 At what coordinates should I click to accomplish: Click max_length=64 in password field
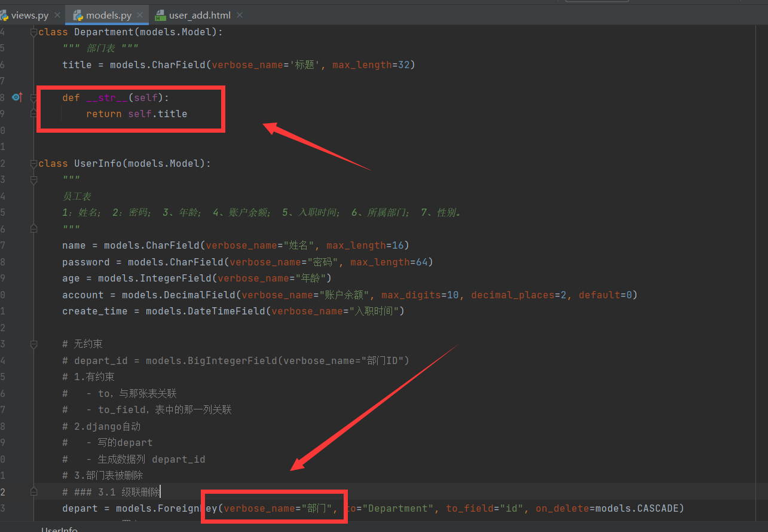pos(389,262)
